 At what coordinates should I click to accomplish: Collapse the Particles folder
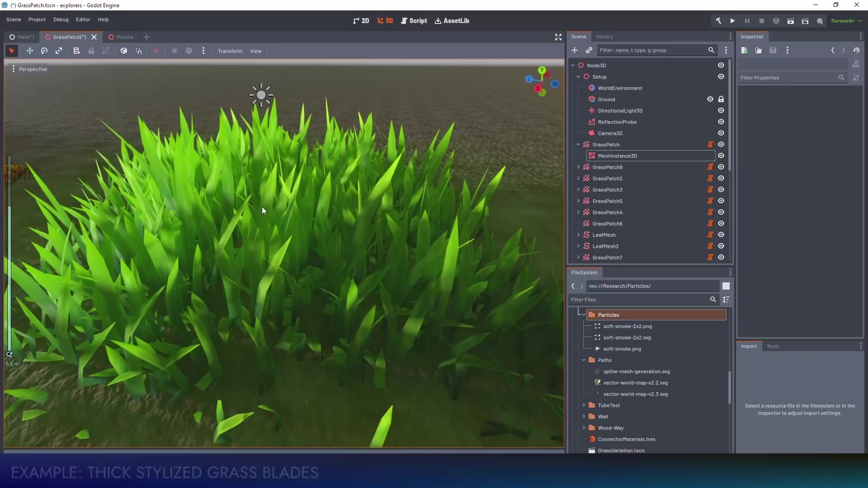pos(584,315)
